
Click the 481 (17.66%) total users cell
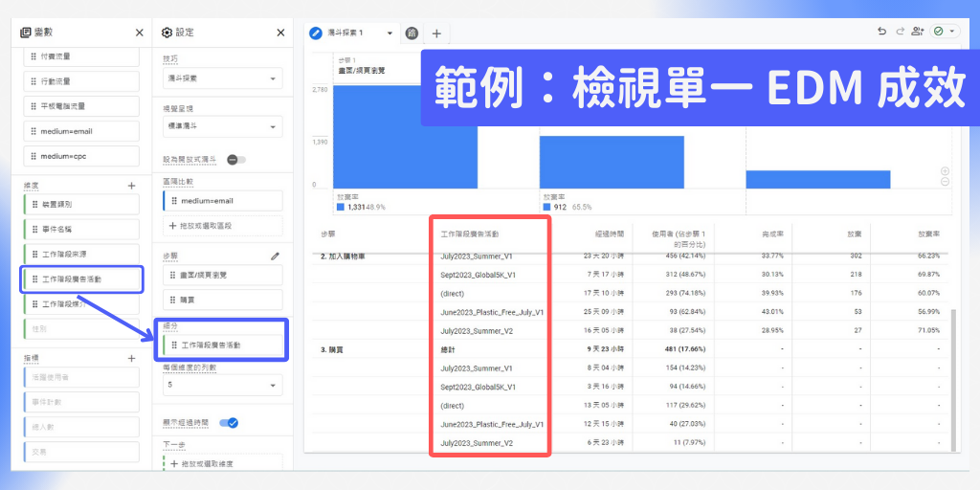point(686,349)
